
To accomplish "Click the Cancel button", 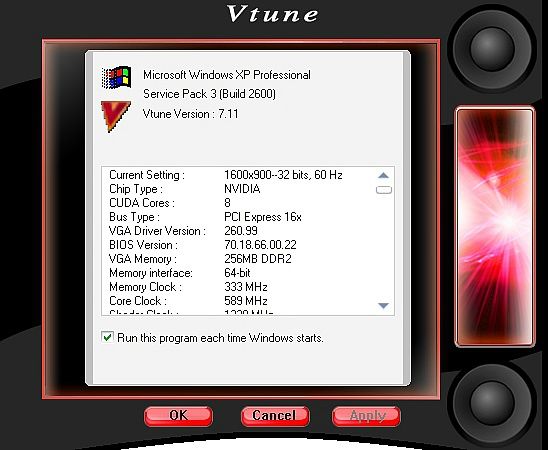I will [x=275, y=416].
